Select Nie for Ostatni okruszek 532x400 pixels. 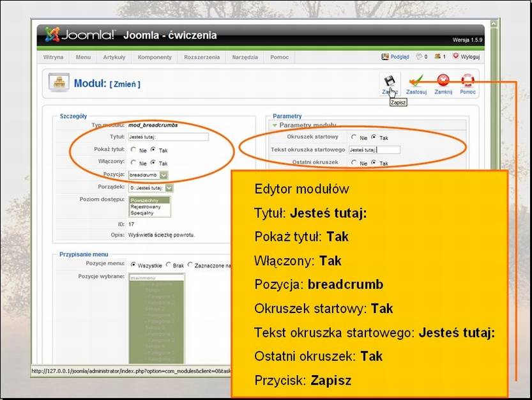354,163
